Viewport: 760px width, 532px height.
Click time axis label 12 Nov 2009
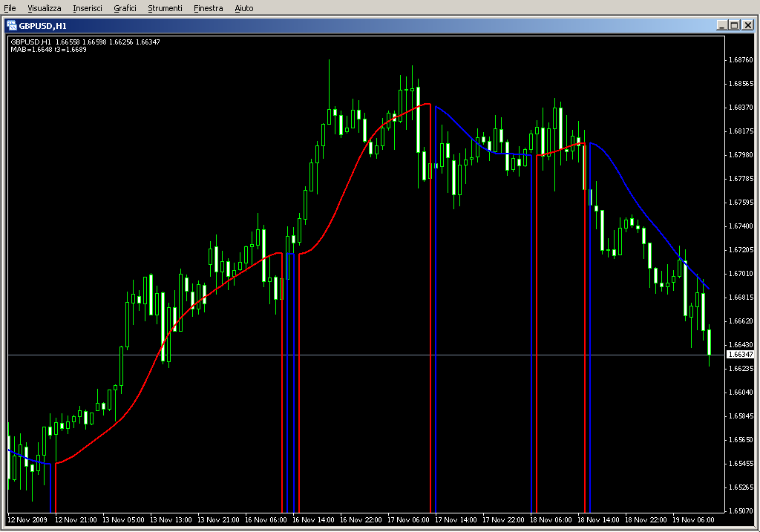pos(27,520)
